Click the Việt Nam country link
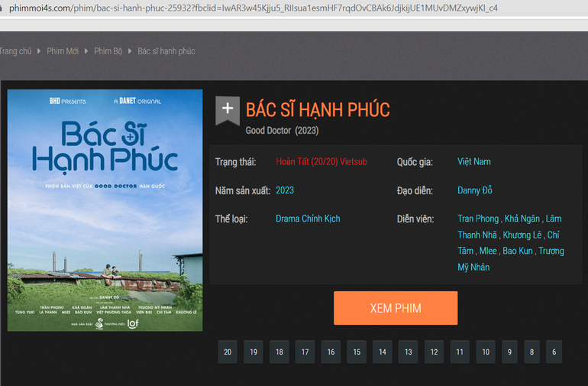The height and width of the screenshot is (386, 588). click(x=474, y=162)
